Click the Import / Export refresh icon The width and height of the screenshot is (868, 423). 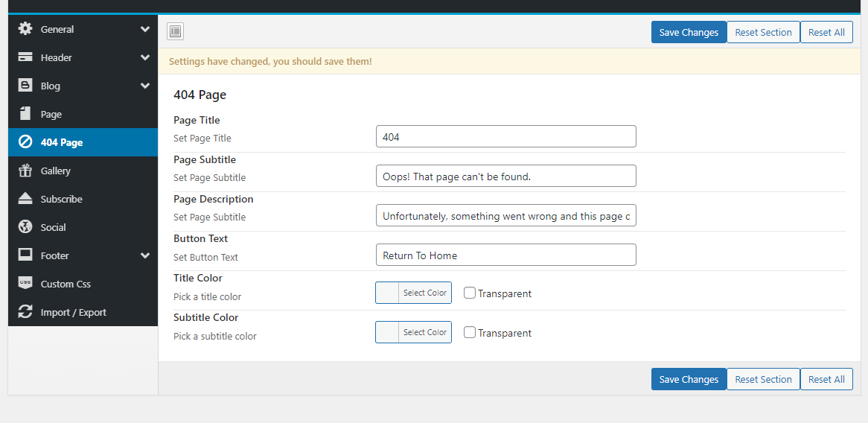pyautogui.click(x=25, y=312)
